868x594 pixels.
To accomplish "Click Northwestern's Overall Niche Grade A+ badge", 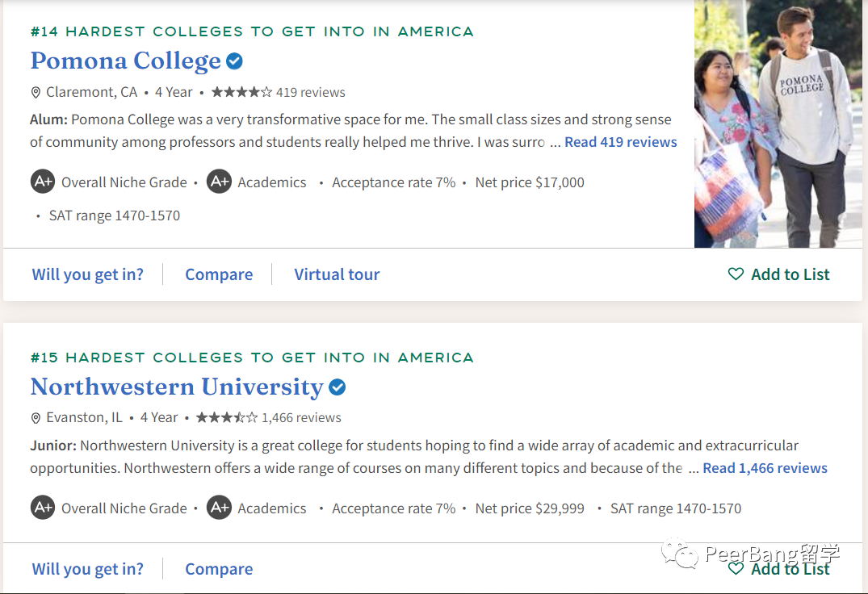I will point(43,508).
